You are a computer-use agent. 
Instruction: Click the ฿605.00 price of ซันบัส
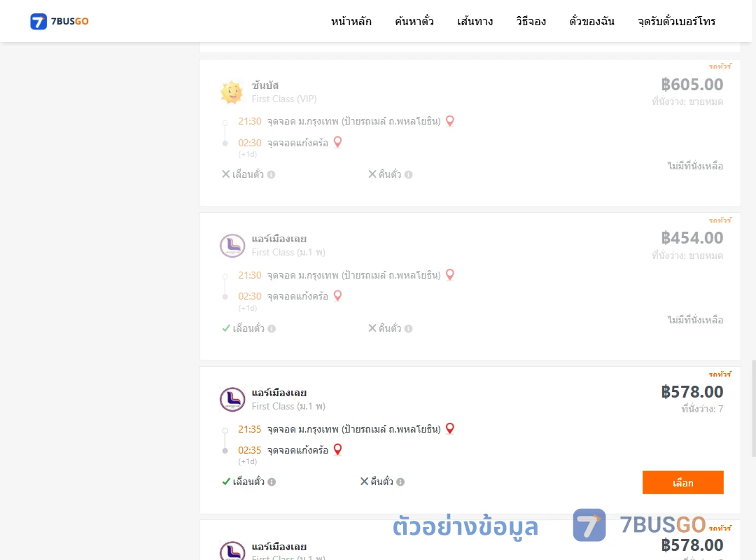pos(692,85)
